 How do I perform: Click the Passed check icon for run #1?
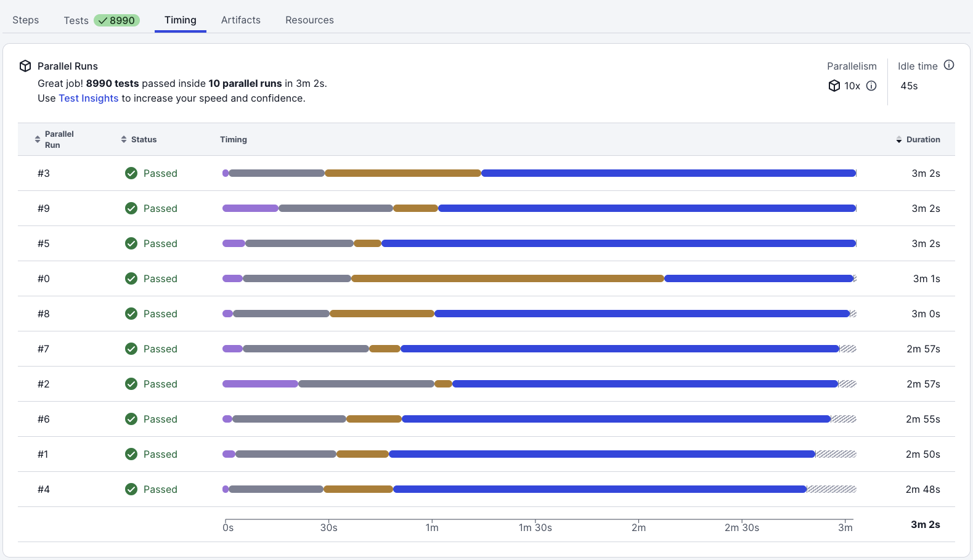pos(131,454)
